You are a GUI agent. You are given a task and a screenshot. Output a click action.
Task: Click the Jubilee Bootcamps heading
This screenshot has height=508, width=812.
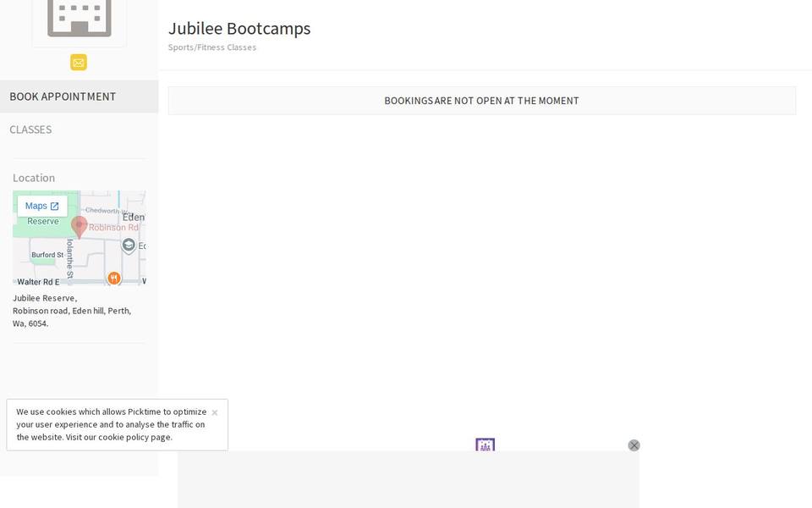pos(239,29)
